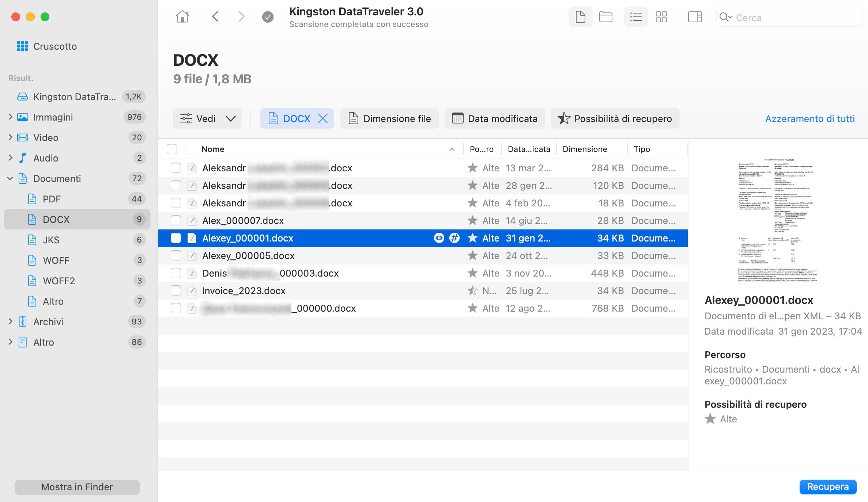Click Recupera button
Viewport: 868px width, 502px height.
(828, 487)
